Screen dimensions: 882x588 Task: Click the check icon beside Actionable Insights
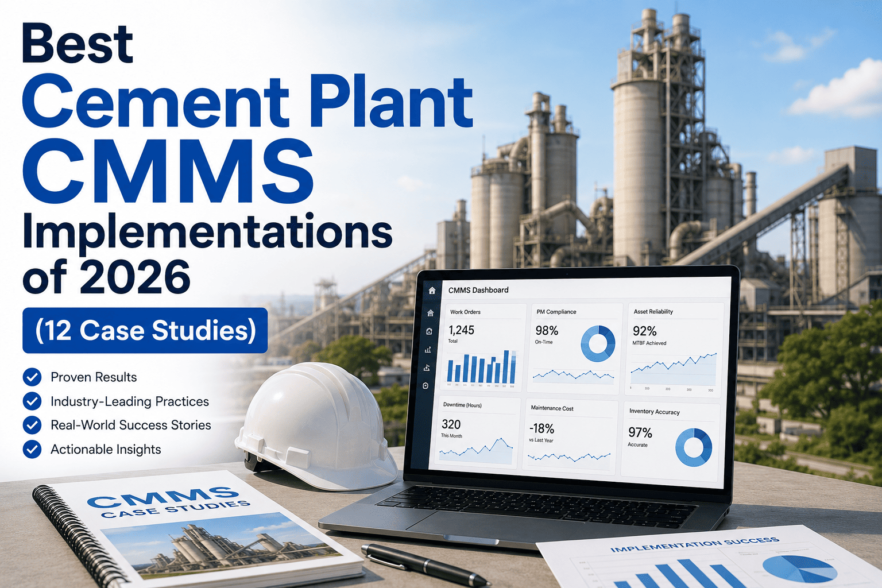click(x=32, y=449)
